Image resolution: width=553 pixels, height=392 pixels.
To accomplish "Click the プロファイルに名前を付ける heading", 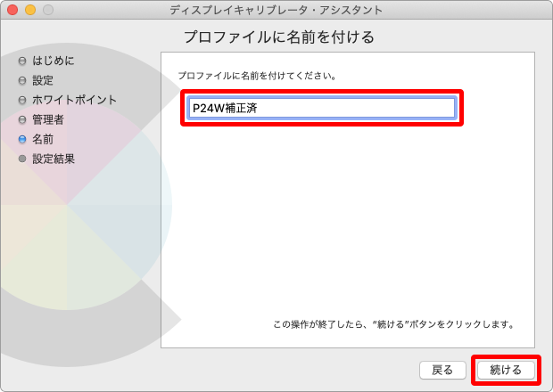I will 278,37.
